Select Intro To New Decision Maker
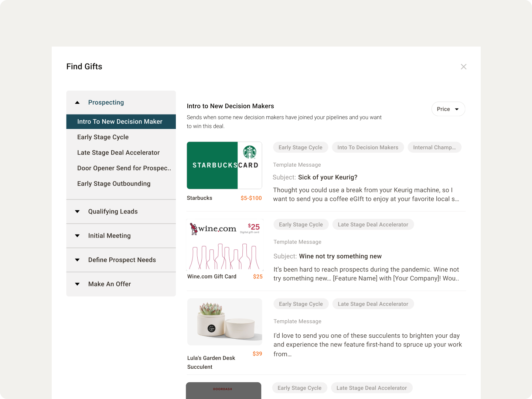The height and width of the screenshot is (399, 532). click(x=121, y=122)
